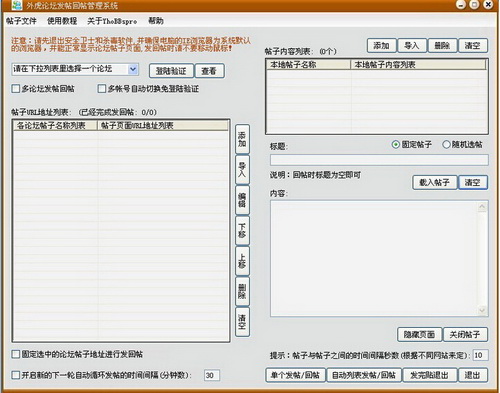The width and height of the screenshot is (500, 393).
Task: Click the vertical 删除 button beside URL list
Action: 242,291
